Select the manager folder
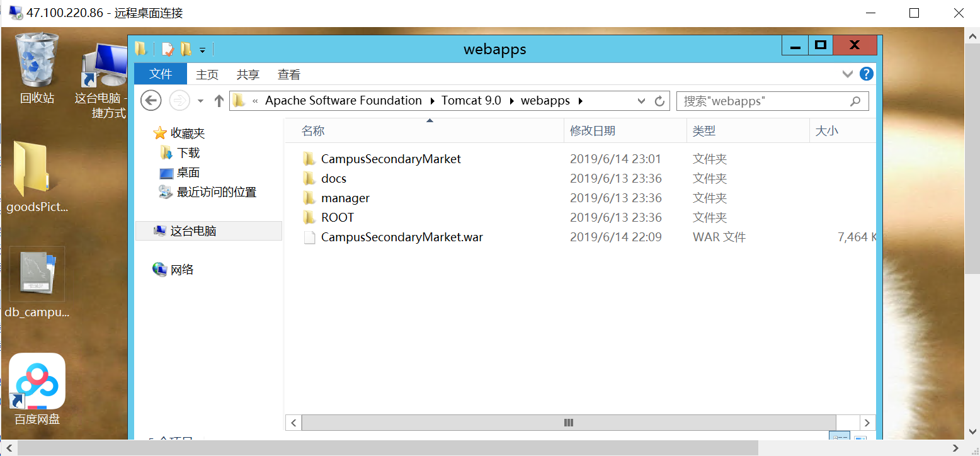980x456 pixels. click(345, 198)
